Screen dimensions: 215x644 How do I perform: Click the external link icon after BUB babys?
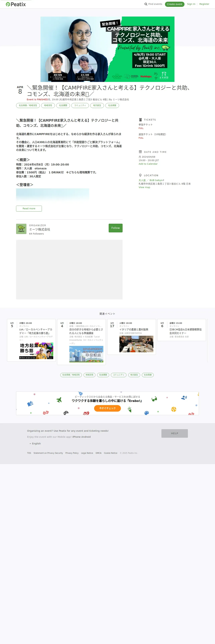coord(163,180)
